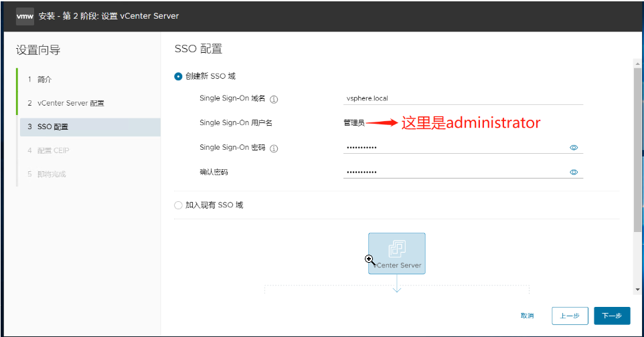Select wizard step 3 SSO 配置
This screenshot has height=337, width=644.
click(x=90, y=127)
